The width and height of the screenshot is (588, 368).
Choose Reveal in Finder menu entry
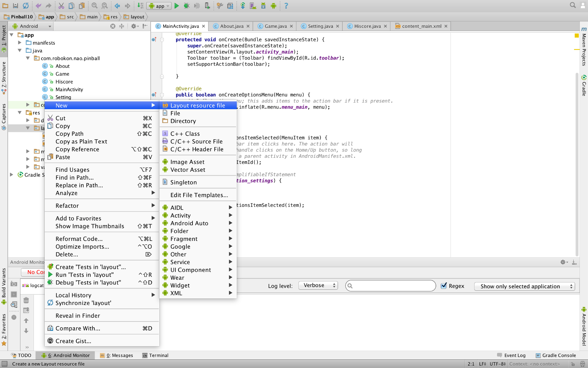pyautogui.click(x=78, y=316)
